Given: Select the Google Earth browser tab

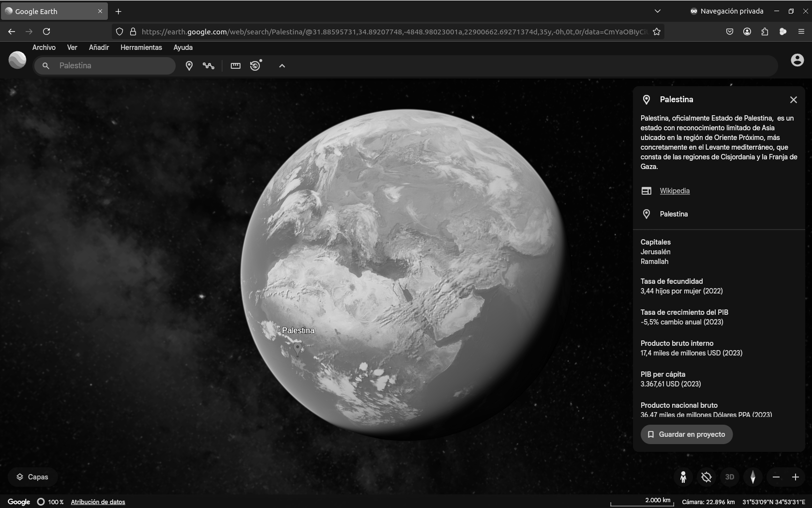Looking at the screenshot, I should (54, 11).
